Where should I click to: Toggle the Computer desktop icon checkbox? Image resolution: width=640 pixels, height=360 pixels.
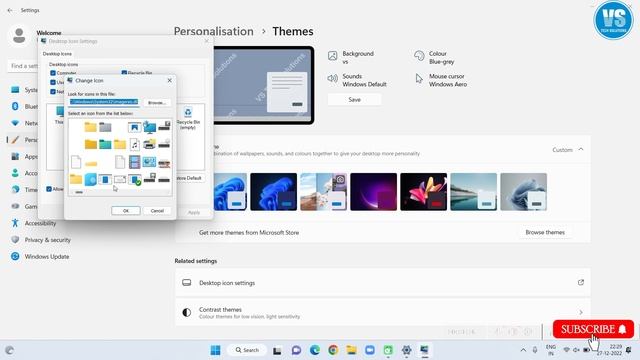pos(53,73)
